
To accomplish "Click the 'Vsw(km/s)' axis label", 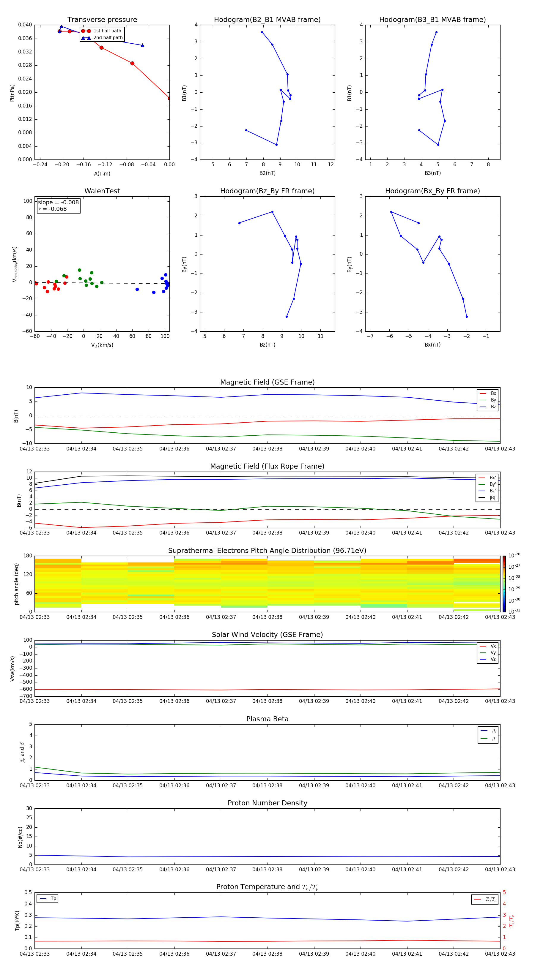I will coord(12,668).
